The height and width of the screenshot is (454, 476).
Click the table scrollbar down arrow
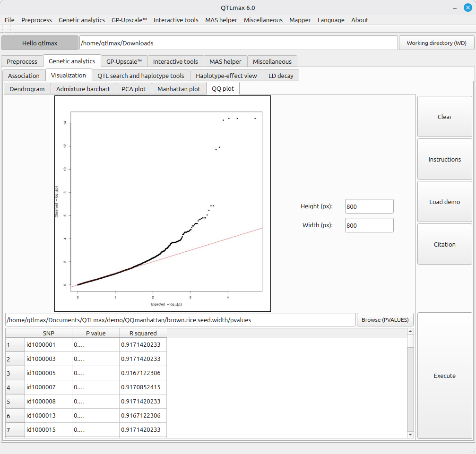[410, 435]
